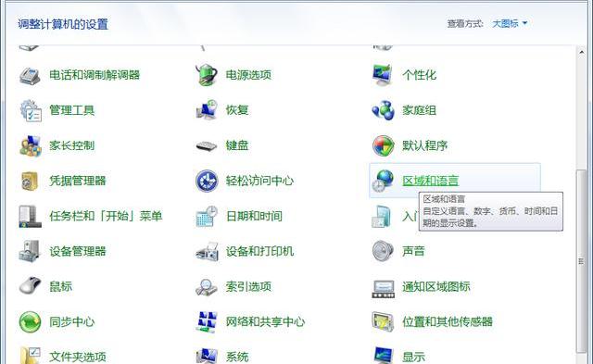Open the 电话和调制解调器 icon
Image resolution: width=593 pixels, height=364 pixels.
[x=30, y=75]
